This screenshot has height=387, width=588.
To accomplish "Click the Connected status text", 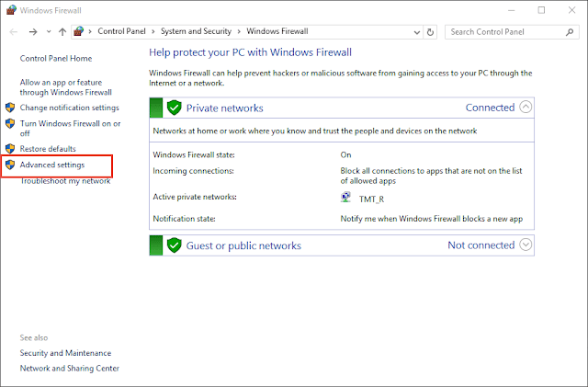I will (490, 108).
